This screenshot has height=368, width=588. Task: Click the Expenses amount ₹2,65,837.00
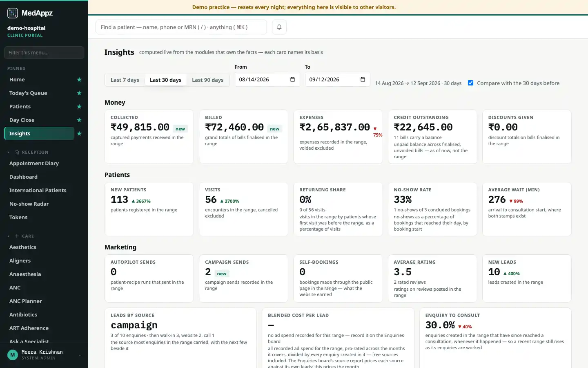click(x=335, y=127)
